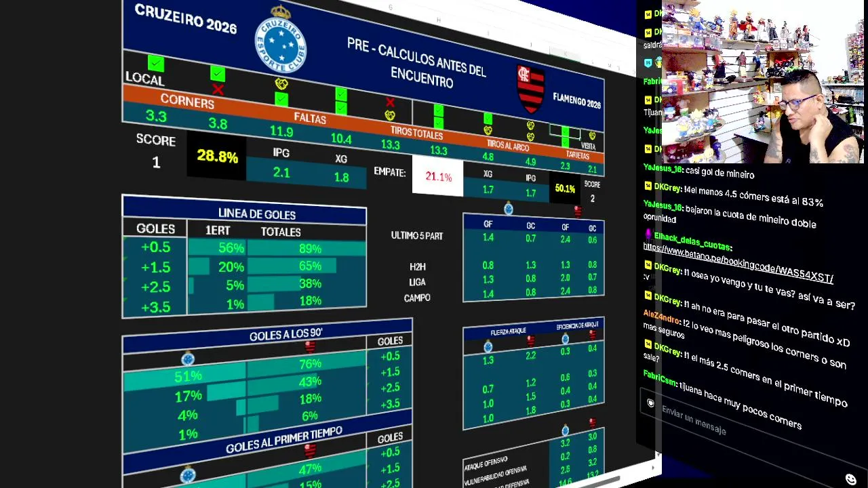Click the streamer webcam video
Viewport: 868px width, 488px height.
point(763,81)
